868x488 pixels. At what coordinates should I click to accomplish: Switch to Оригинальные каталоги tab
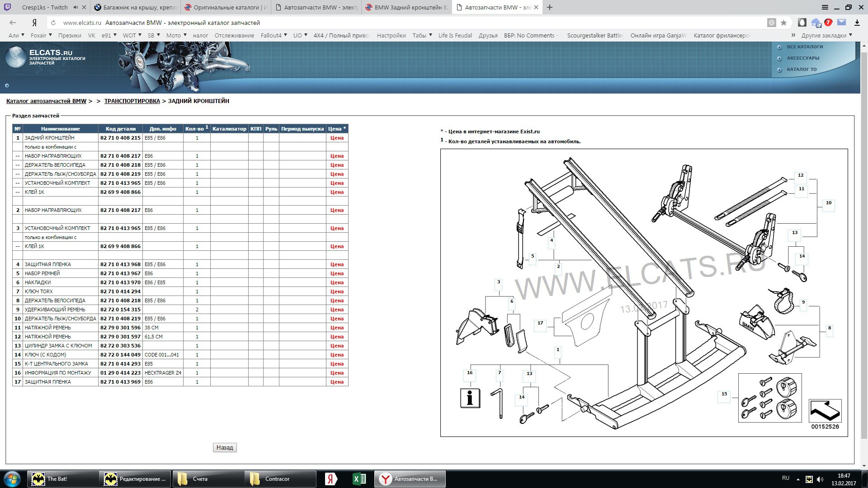226,7
